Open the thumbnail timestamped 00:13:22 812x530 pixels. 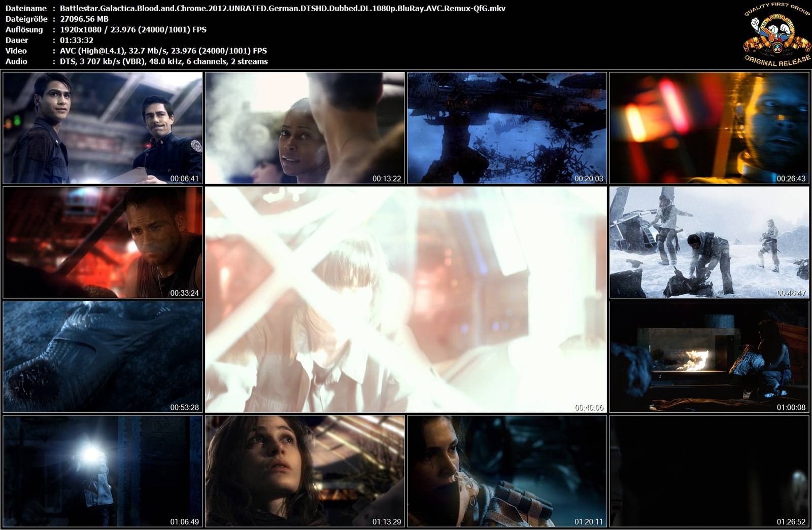coord(305,128)
